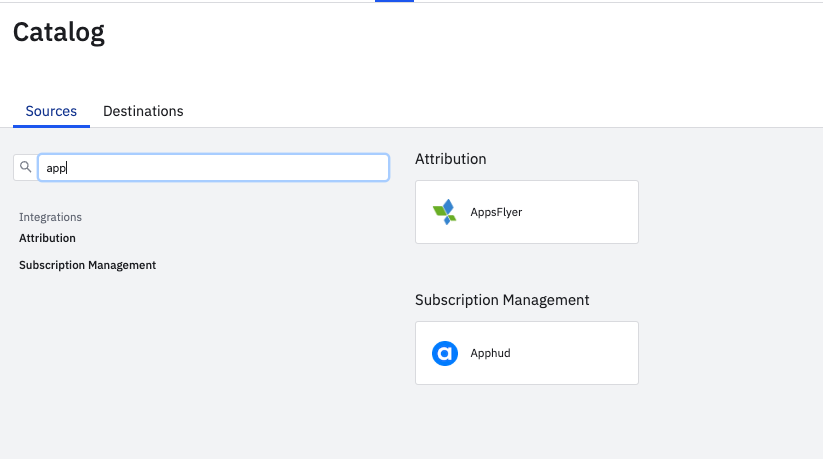The height and width of the screenshot is (459, 823).
Task: Click the blue indicator at top edge
Action: pyautogui.click(x=394, y=1)
